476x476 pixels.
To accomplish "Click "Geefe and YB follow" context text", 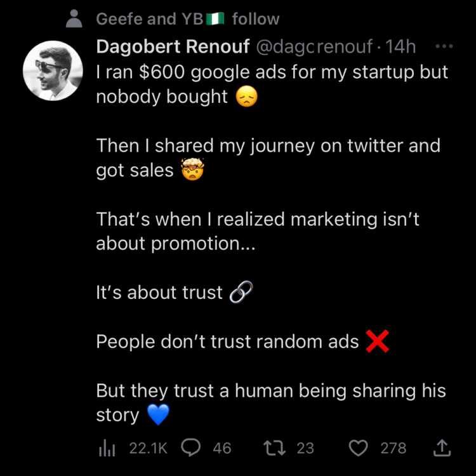I will coord(187,19).
